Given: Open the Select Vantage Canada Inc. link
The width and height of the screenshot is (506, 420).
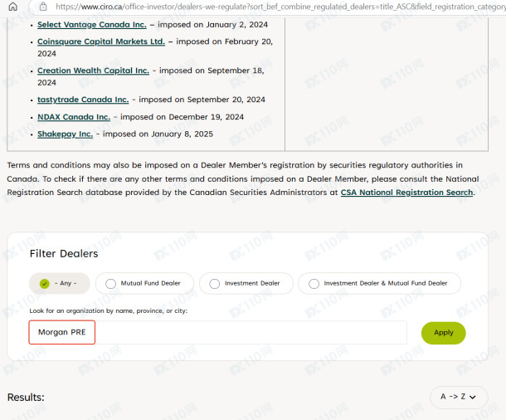Looking at the screenshot, I should 91,25.
